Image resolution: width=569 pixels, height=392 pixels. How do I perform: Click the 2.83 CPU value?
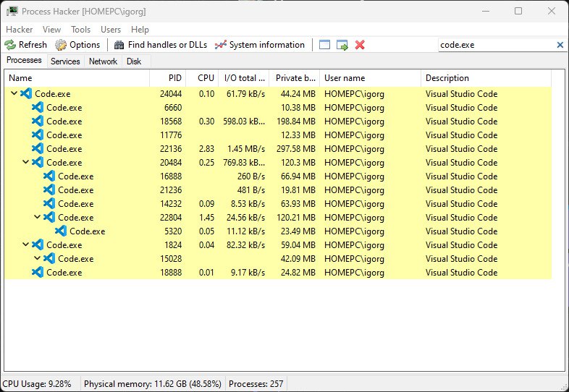206,149
